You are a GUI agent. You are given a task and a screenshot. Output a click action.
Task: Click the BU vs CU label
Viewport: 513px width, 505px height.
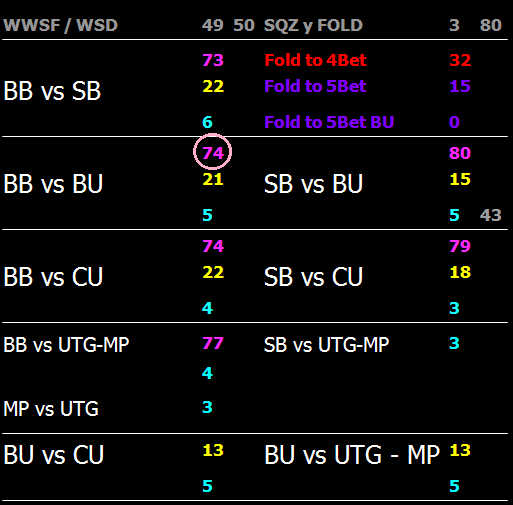(x=54, y=455)
